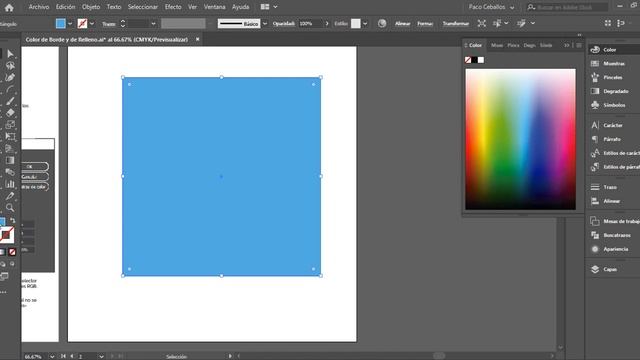Open Paco Ceballos account dropdown
The height and width of the screenshot is (360, 640).
[x=491, y=7]
